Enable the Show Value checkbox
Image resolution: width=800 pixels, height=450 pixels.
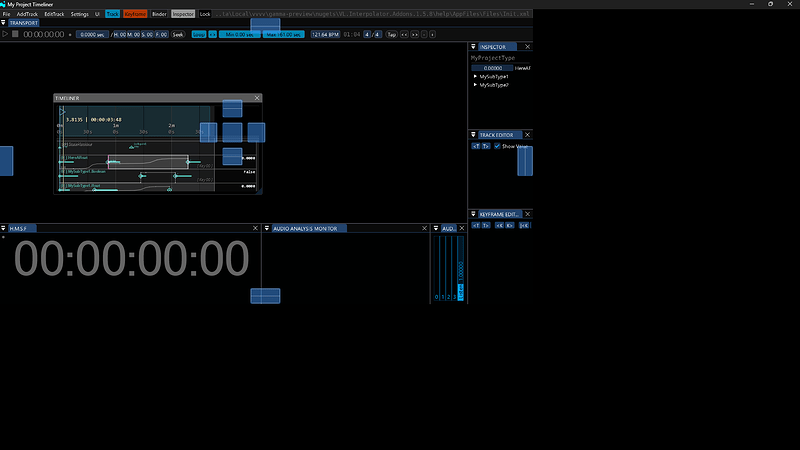[497, 146]
